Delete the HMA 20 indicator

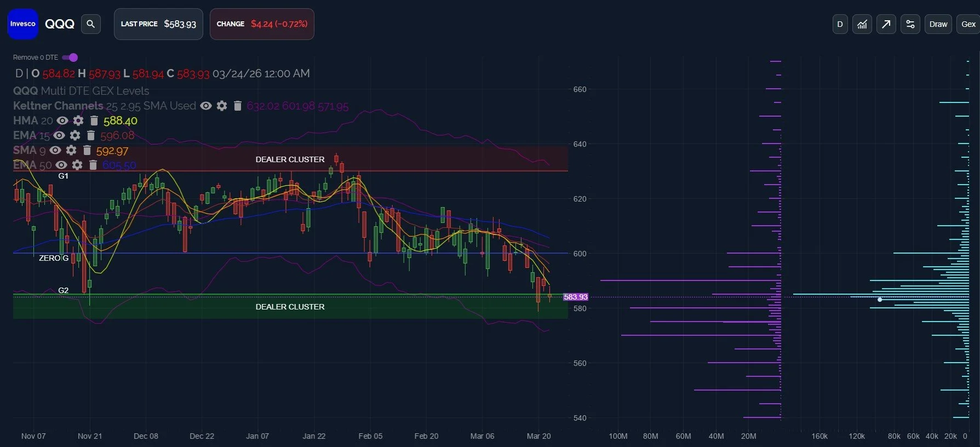94,121
